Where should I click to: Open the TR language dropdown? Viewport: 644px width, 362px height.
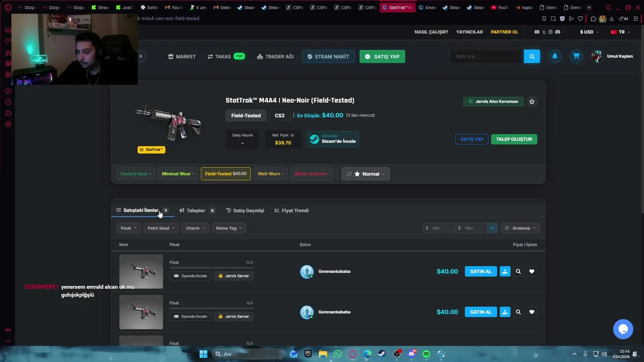coord(620,32)
